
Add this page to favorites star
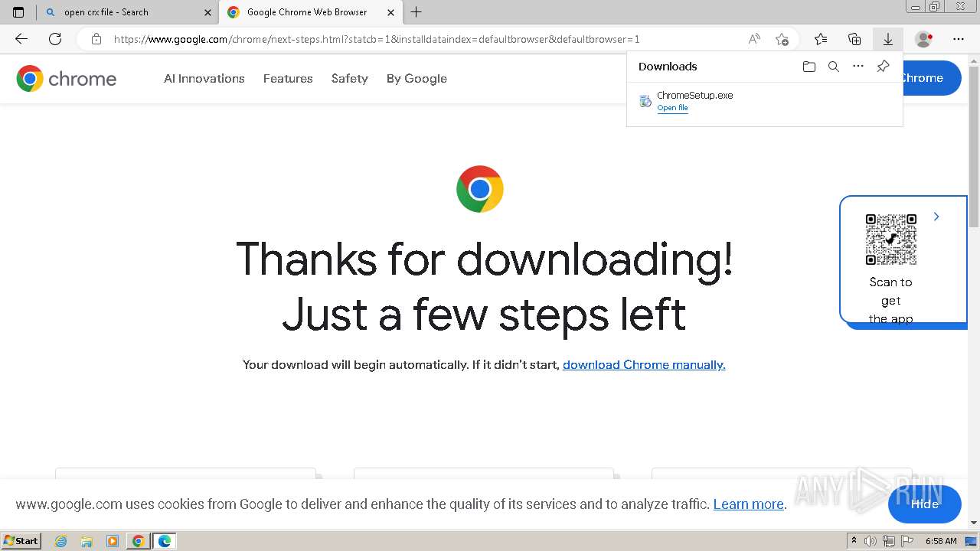782,39
